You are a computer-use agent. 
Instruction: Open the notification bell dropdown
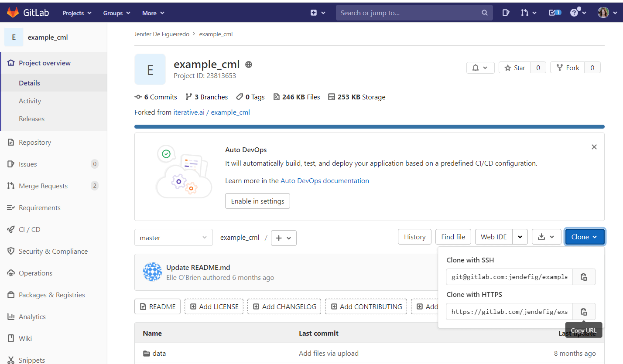[480, 68]
